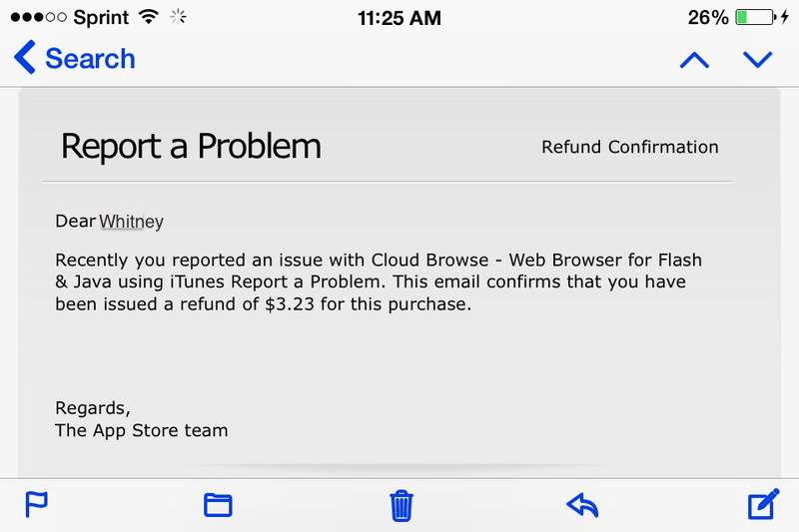
Task: Compose a new message with the pencil icon
Action: [x=764, y=505]
